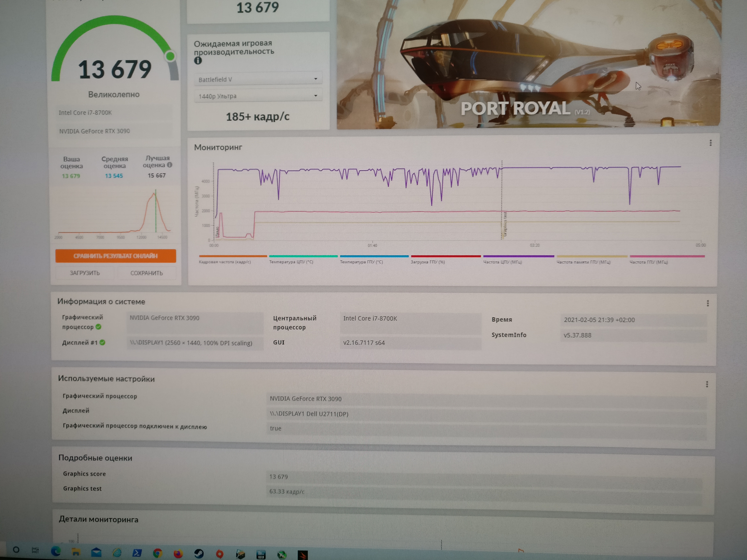
Task: Expand the Battlefield V game dropdown
Action: (x=258, y=79)
